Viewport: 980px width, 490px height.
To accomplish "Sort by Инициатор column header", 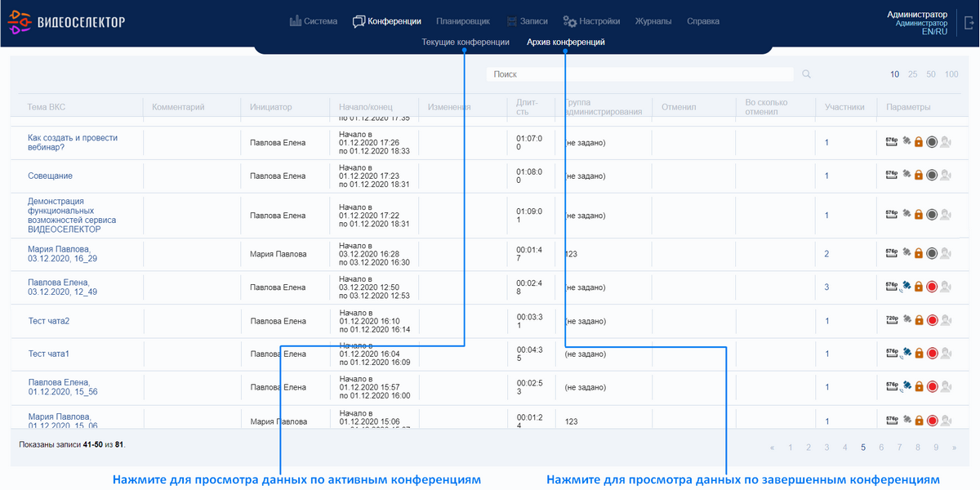I will (270, 107).
